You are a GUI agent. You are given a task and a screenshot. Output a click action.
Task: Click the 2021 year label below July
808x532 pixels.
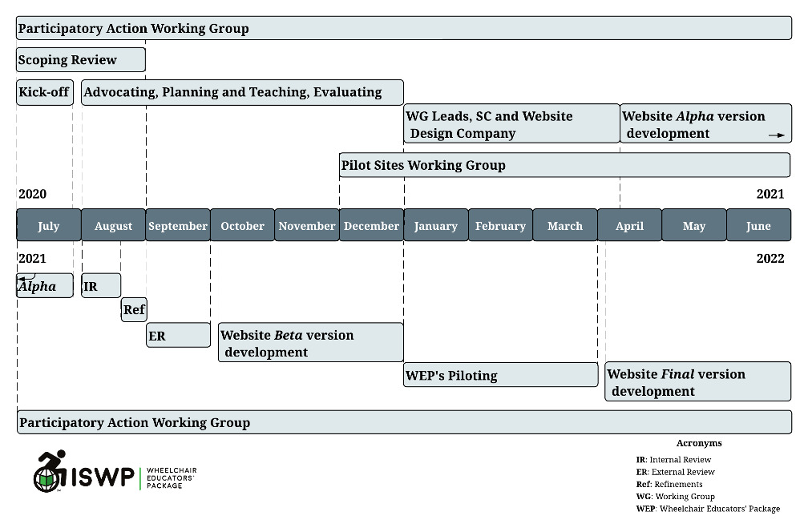(x=32, y=259)
